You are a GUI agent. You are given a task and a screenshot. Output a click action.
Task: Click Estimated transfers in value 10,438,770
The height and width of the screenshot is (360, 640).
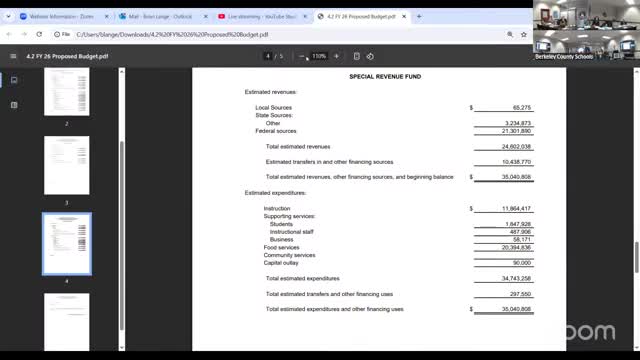pos(516,162)
